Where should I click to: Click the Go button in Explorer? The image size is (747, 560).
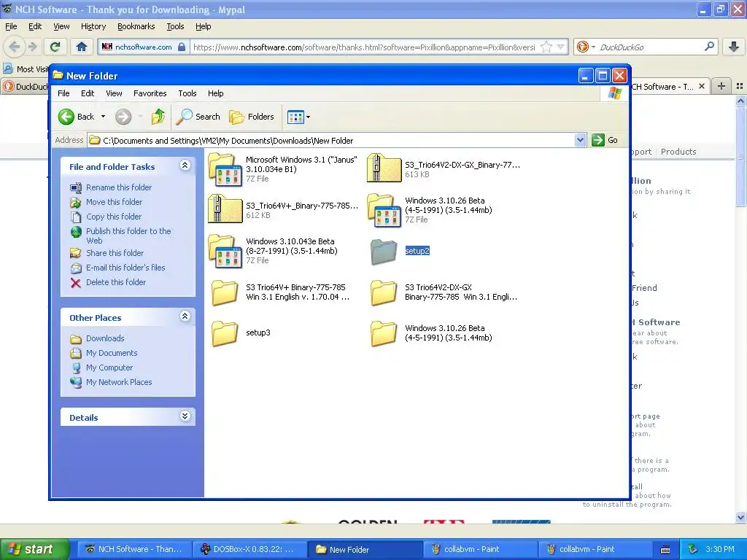click(x=605, y=140)
